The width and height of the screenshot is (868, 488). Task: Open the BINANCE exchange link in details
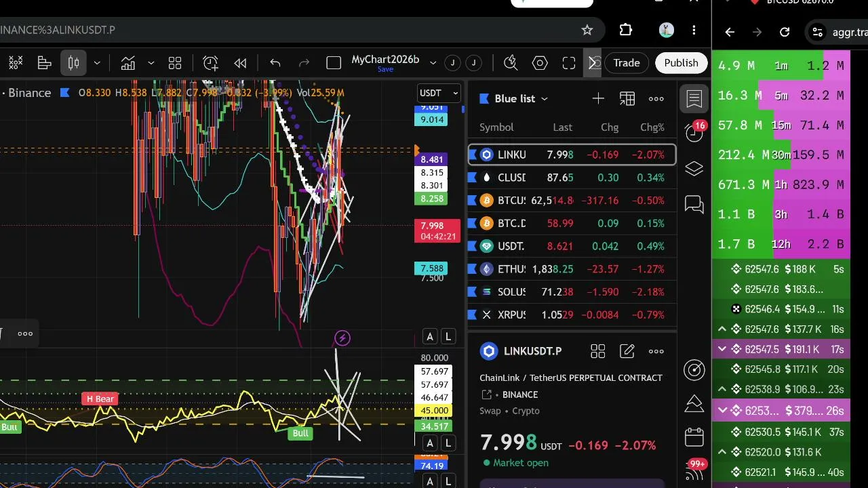(520, 394)
